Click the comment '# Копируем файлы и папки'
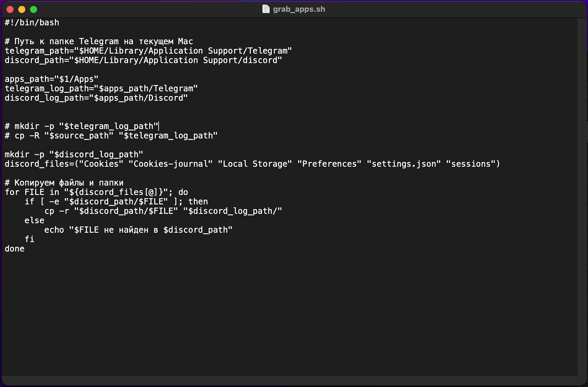Image resolution: width=588 pixels, height=387 pixels. point(64,183)
